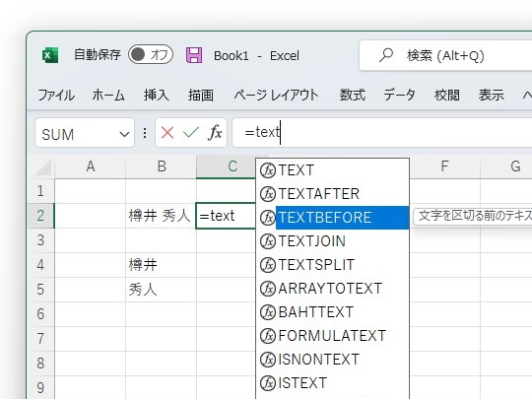Switch to the 挿入 ribbon tab
532x399 pixels.
(x=156, y=95)
